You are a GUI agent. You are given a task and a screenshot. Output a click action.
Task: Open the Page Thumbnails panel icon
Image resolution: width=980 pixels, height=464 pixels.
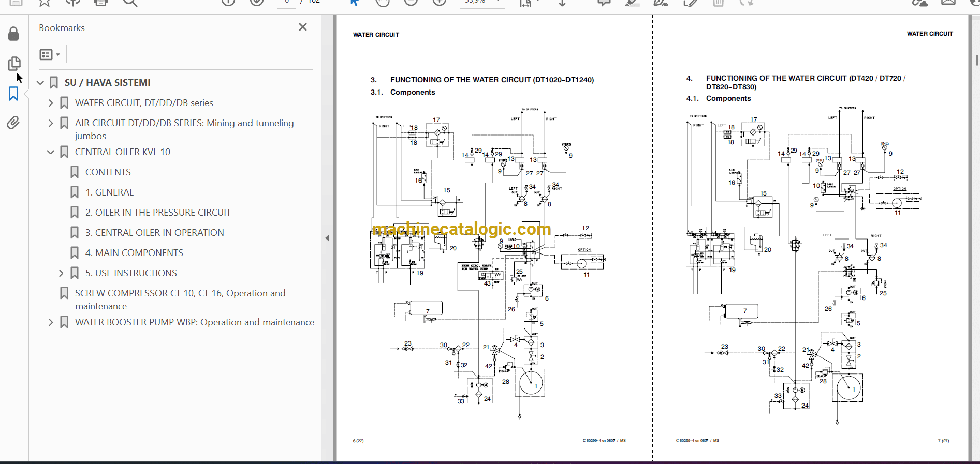pyautogui.click(x=14, y=63)
